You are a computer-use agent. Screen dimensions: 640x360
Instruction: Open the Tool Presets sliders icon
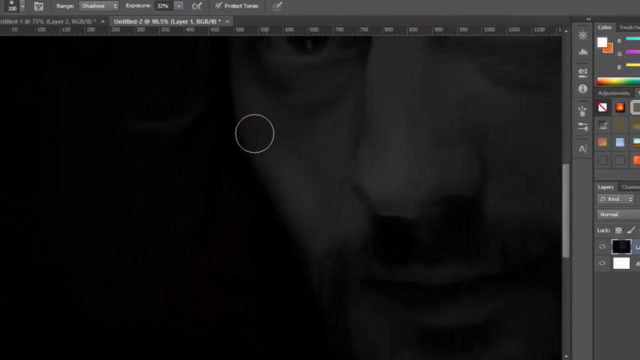point(582,127)
